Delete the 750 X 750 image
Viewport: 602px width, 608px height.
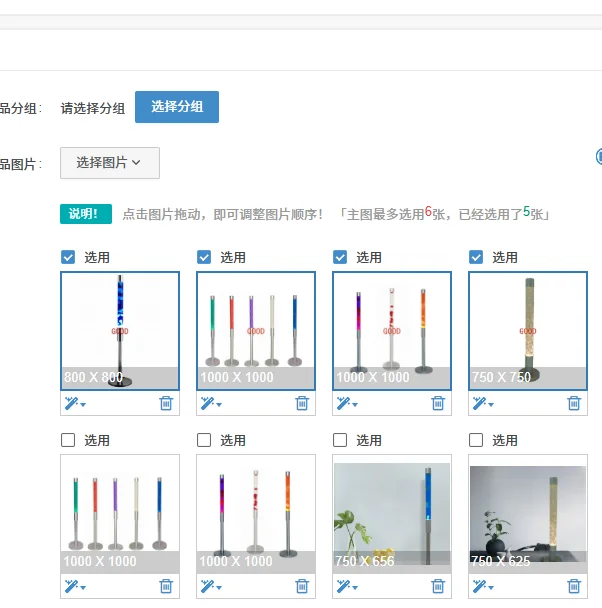pos(574,403)
